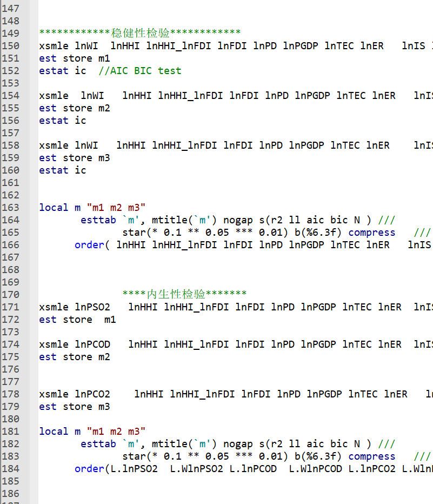The height and width of the screenshot is (504, 433).
Task: Click "L.WlnPSO2" on line 184
Action: pos(196,469)
